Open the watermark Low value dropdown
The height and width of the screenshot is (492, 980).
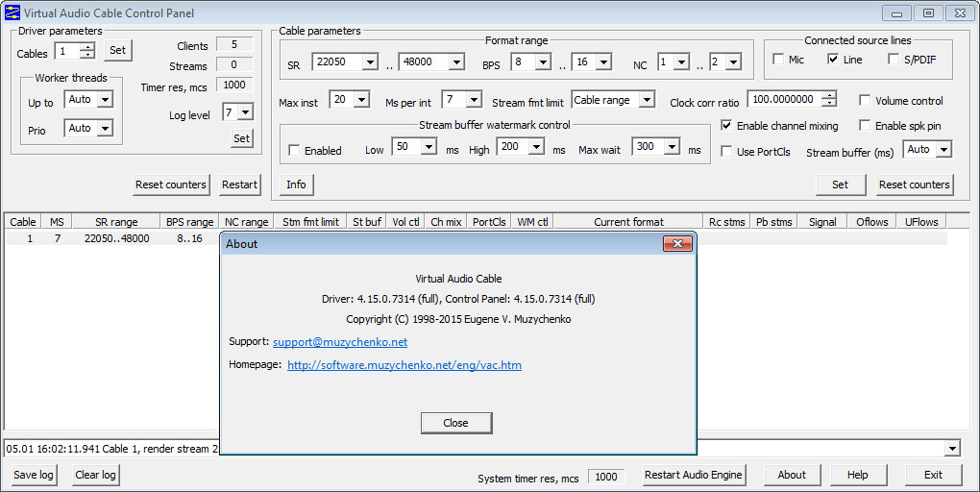429,147
